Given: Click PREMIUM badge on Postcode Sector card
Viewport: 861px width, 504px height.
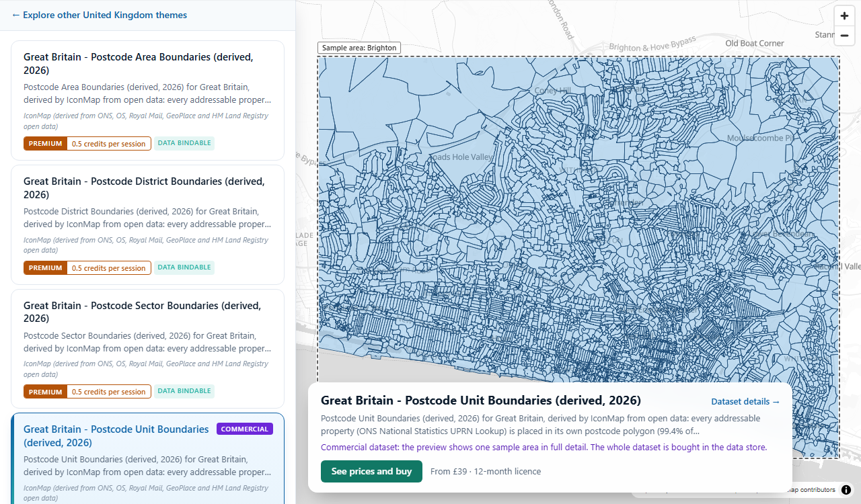Looking at the screenshot, I should 45,391.
